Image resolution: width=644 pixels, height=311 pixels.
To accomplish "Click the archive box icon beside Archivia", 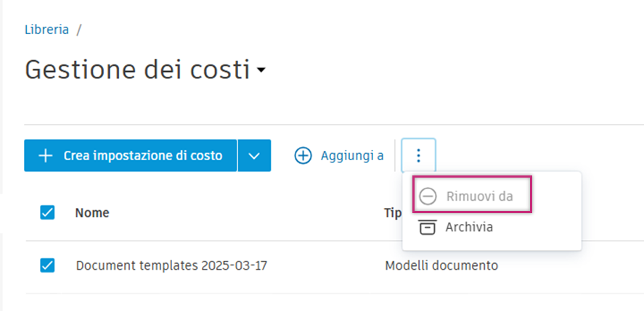I will [x=428, y=227].
